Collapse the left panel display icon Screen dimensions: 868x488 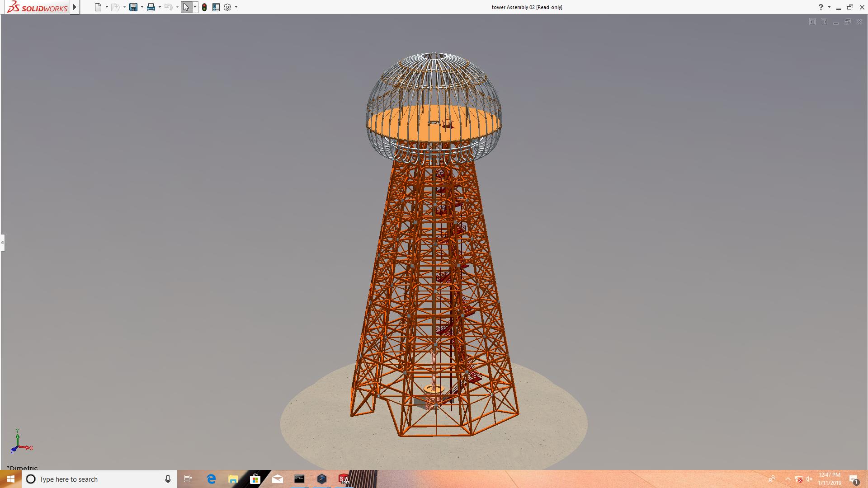coord(812,22)
